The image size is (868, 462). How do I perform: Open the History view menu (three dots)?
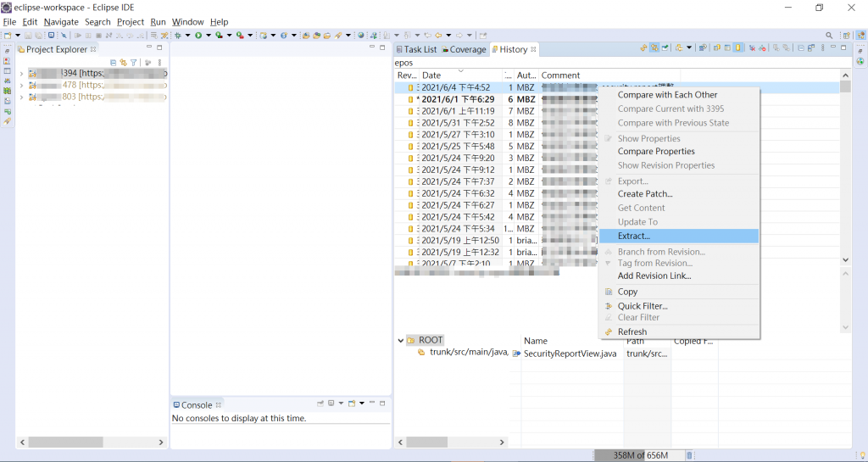click(x=822, y=48)
